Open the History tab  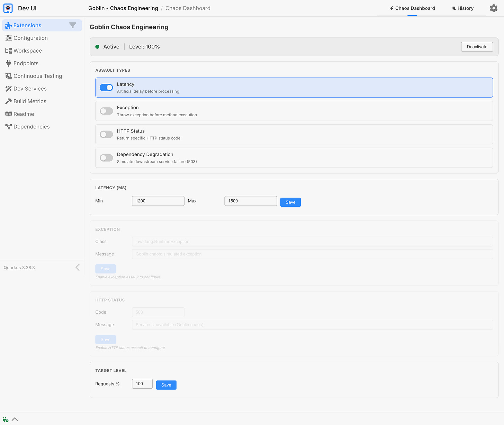pos(462,8)
